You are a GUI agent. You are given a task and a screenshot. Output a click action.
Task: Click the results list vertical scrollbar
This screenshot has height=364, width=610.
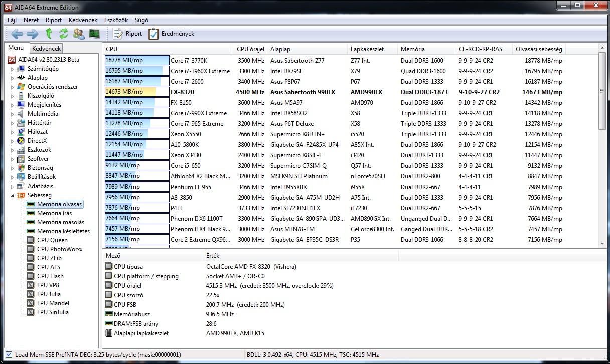click(x=602, y=145)
